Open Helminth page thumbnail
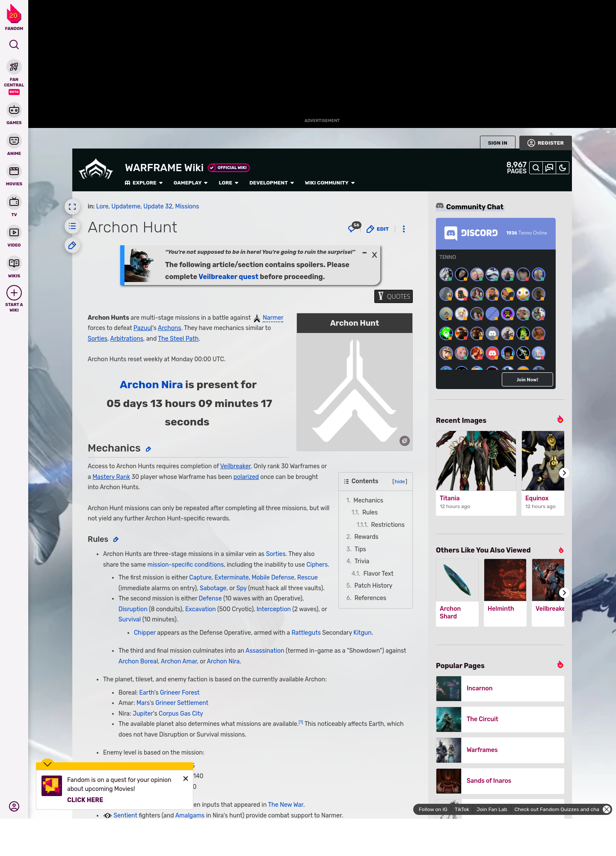Screen dimensions: 616x856 [x=505, y=580]
